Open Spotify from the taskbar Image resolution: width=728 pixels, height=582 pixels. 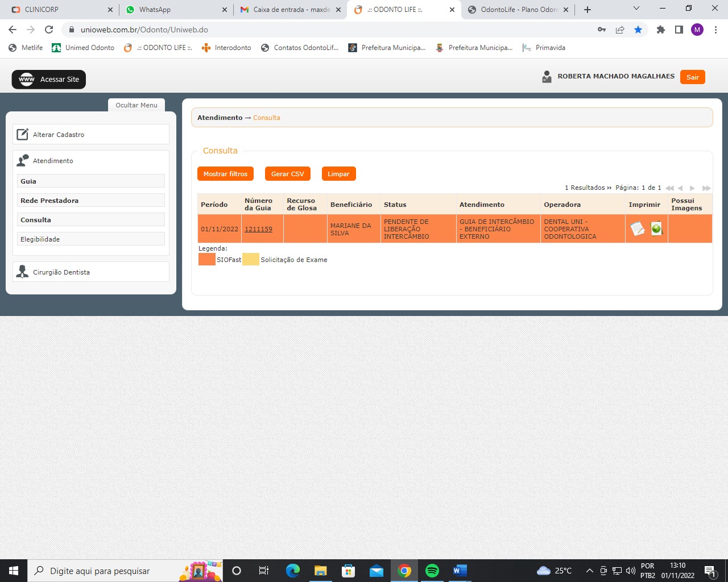point(432,571)
